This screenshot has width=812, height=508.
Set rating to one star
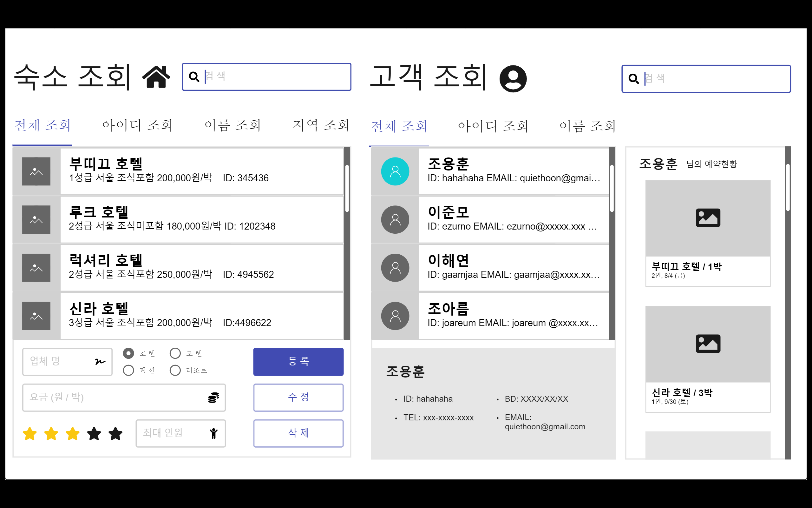[x=30, y=433]
